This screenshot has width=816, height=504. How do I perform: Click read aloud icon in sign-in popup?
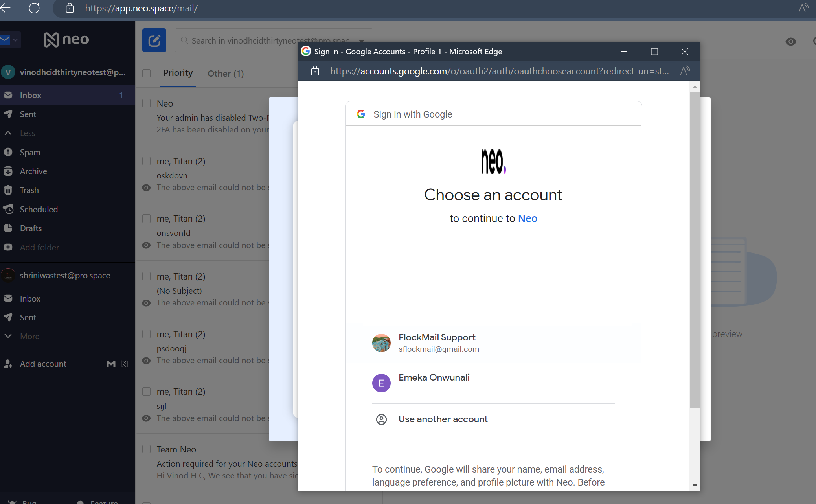pos(685,71)
